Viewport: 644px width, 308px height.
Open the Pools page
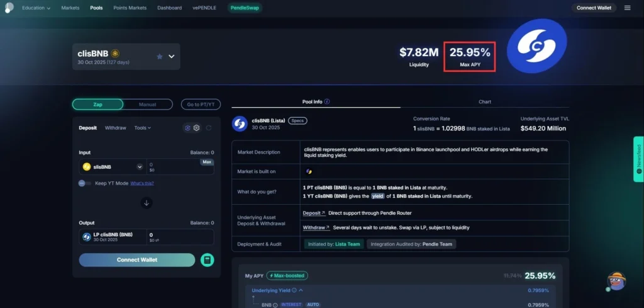click(96, 8)
